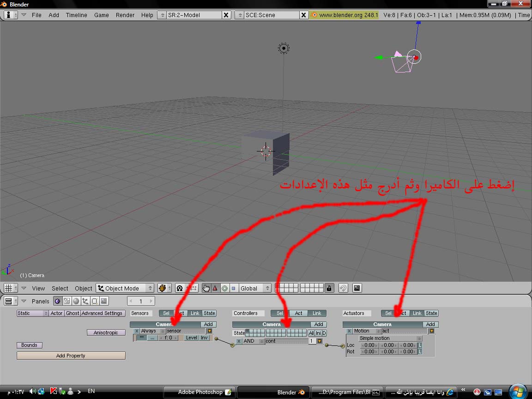This screenshot has width=532, height=399.
Task: Open the AND controller type dropdown
Action: coord(254,341)
